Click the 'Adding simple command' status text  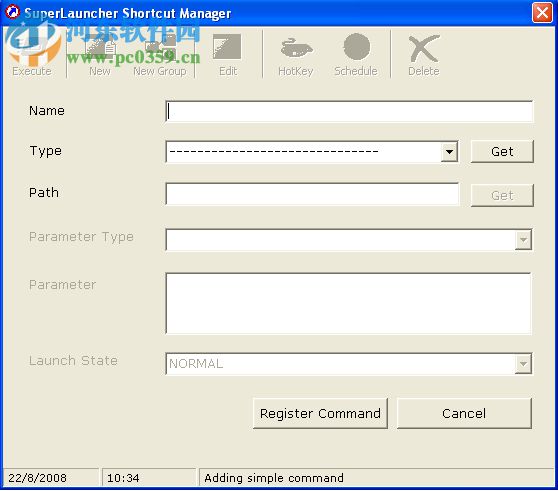(274, 478)
